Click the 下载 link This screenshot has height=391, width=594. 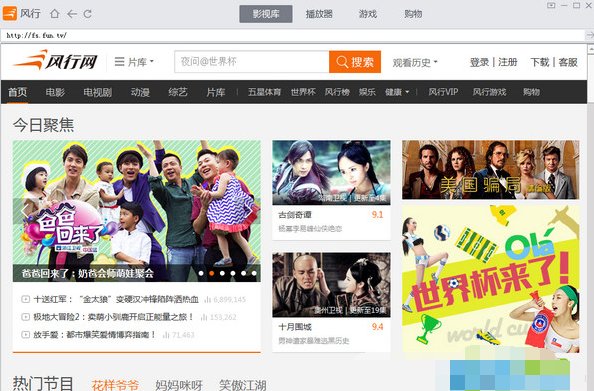click(x=540, y=62)
